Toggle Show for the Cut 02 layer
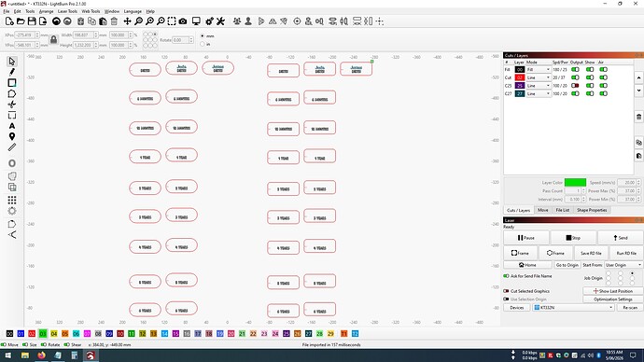644x362 pixels. [590, 77]
